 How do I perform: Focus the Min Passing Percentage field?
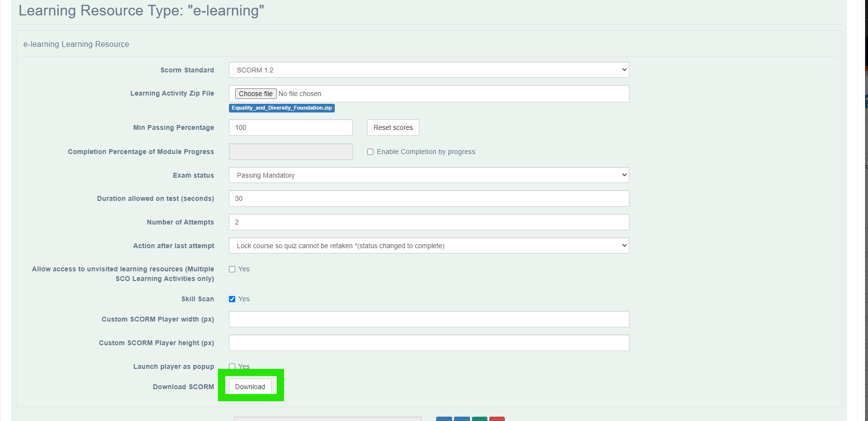[291, 127]
